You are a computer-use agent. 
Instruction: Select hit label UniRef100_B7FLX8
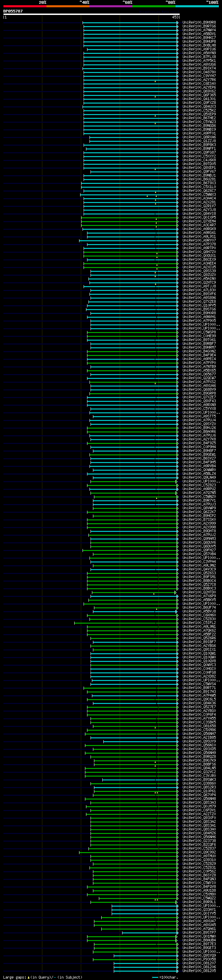click(199, 57)
